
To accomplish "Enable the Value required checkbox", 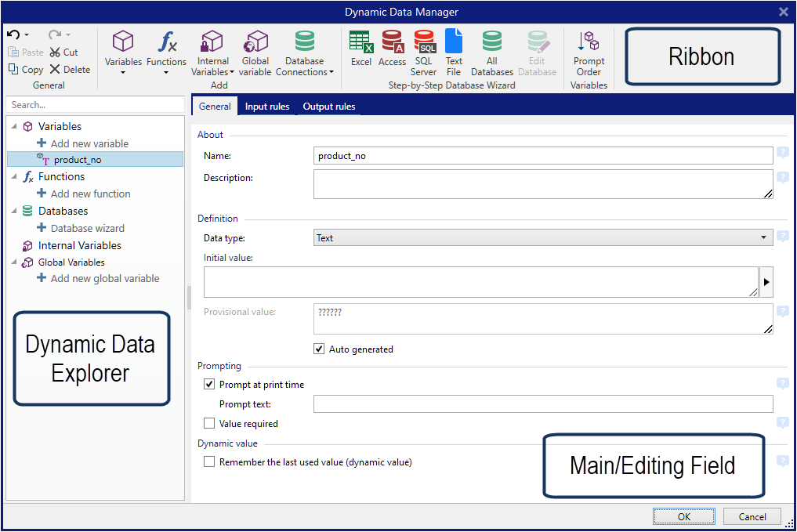I will point(209,424).
